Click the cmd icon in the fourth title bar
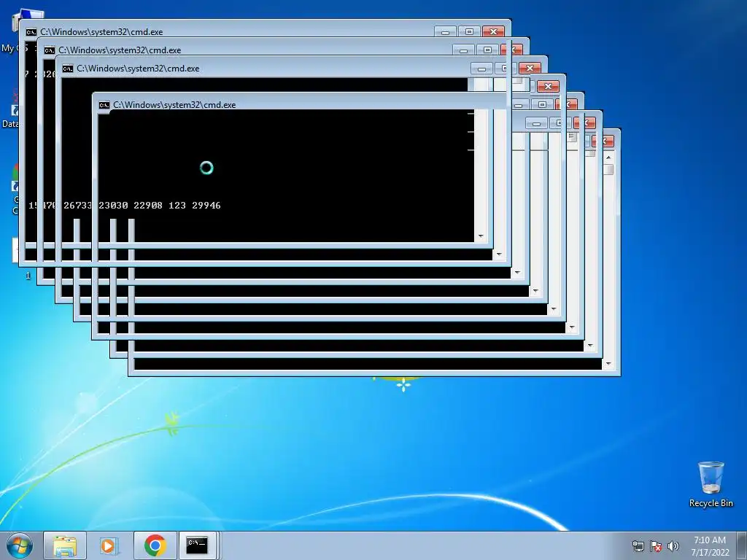This screenshot has width=747, height=560. pos(104,105)
